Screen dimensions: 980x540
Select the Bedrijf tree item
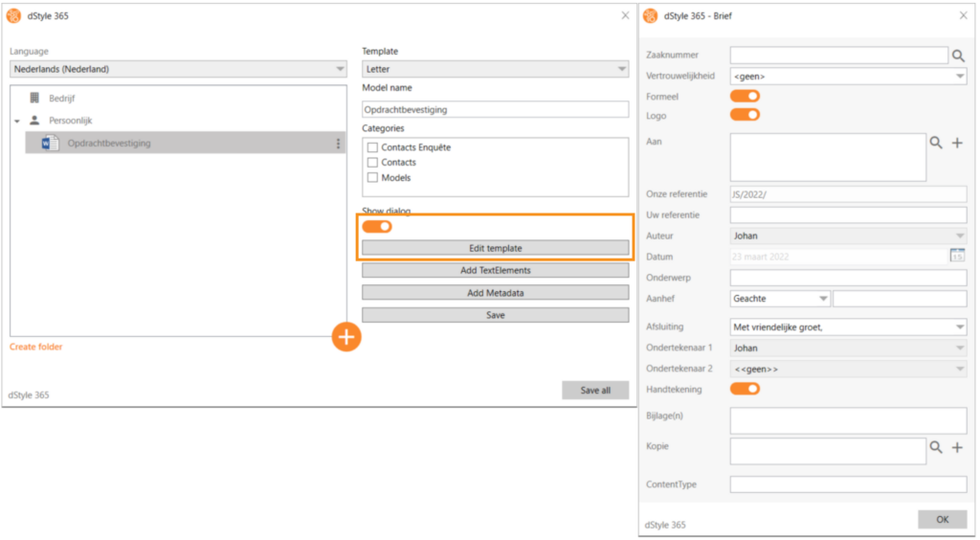click(x=62, y=98)
